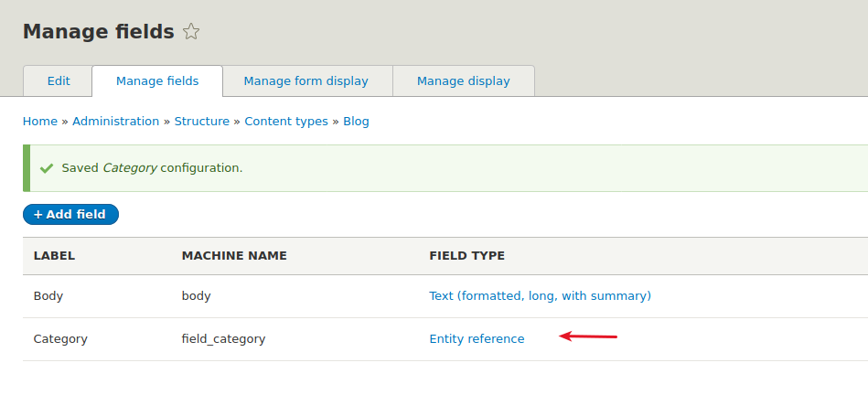Switch to the Manage form display tab
868x395 pixels.
305,81
